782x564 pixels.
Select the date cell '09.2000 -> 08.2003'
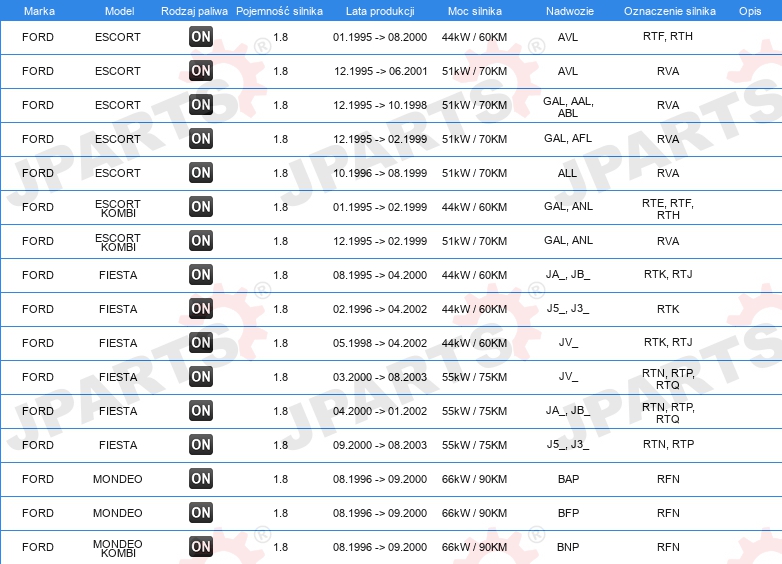click(380, 445)
